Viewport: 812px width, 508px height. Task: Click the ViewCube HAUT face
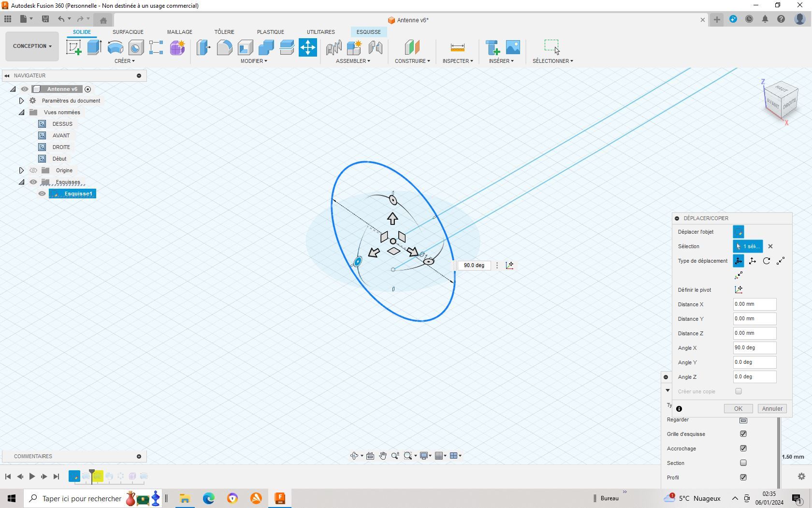point(782,89)
